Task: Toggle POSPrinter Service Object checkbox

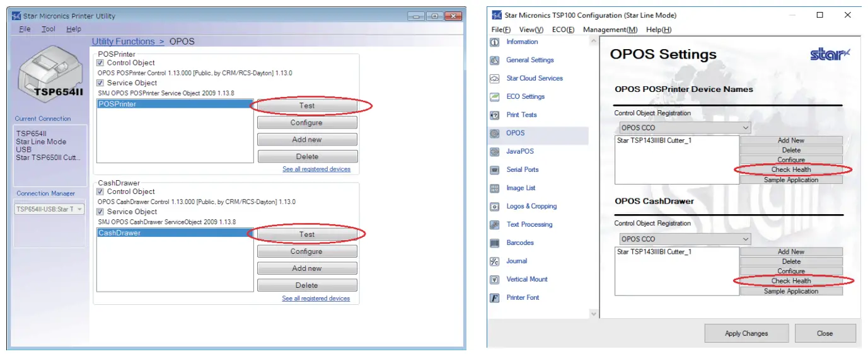Action: coord(100,83)
